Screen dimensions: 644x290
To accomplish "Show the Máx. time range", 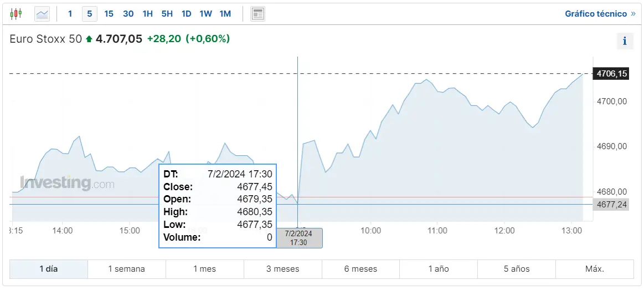I will [595, 269].
